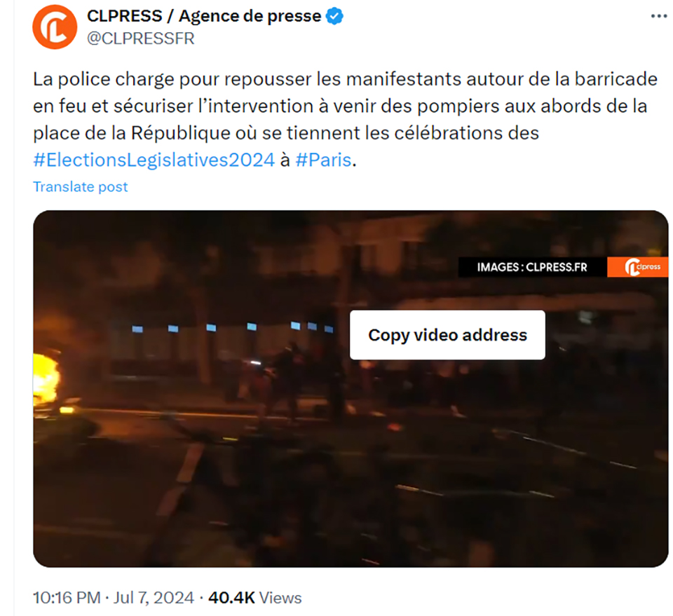Open the three-dot more options menu
This screenshot has height=616, width=673.
pyautogui.click(x=659, y=16)
